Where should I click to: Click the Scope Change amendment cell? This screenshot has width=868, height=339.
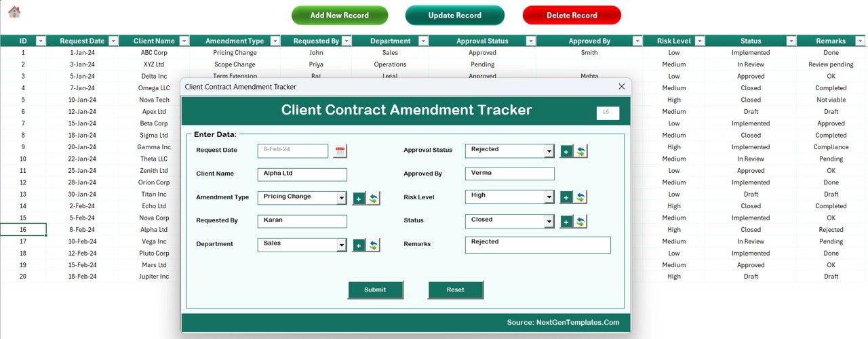[x=234, y=64]
